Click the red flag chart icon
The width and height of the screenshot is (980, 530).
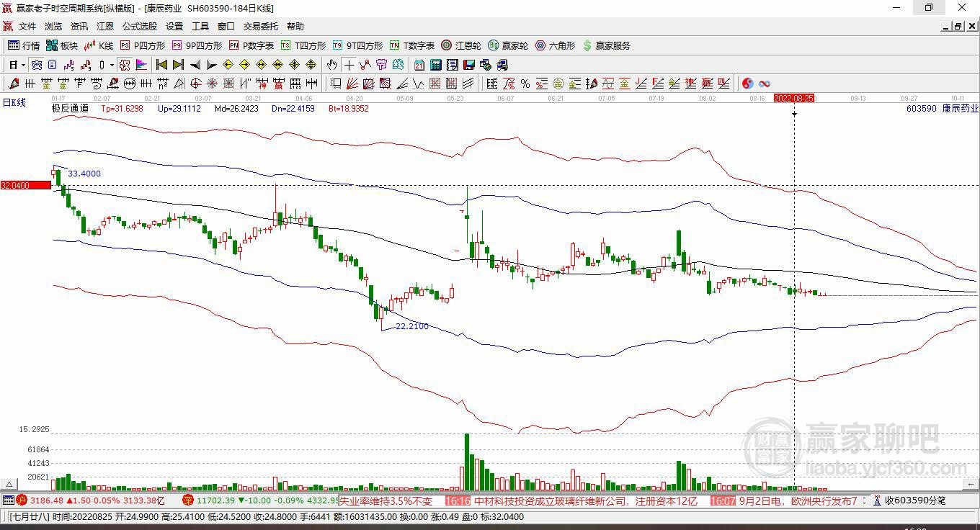pos(141,65)
